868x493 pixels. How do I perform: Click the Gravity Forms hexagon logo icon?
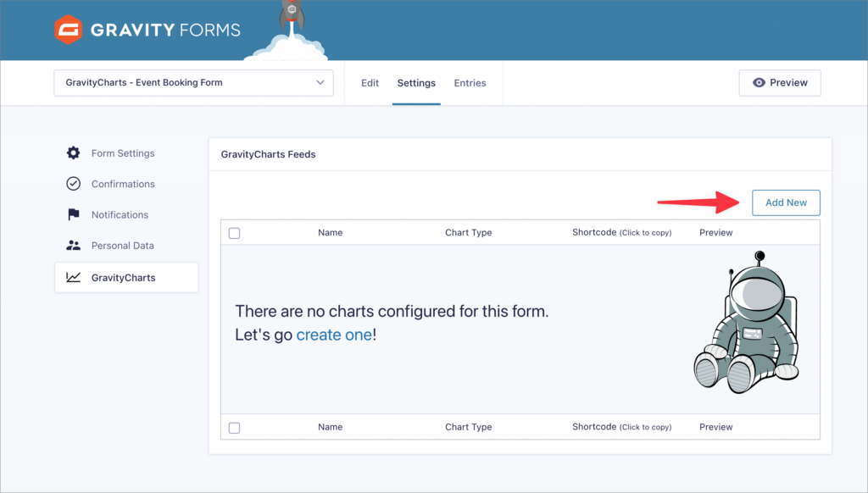[68, 30]
